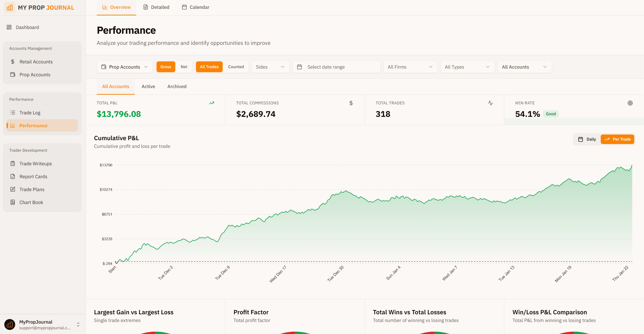The image size is (644, 334).
Task: Open the All Firms dropdown
Action: (x=410, y=67)
